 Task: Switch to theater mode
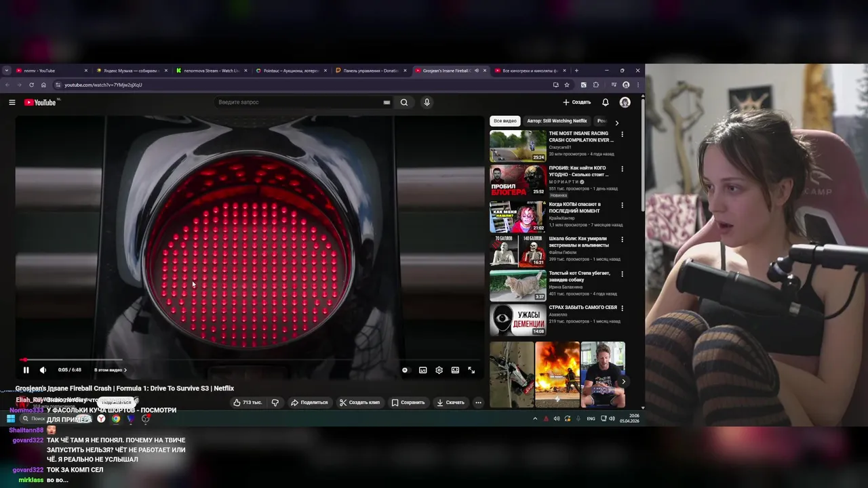(455, 370)
